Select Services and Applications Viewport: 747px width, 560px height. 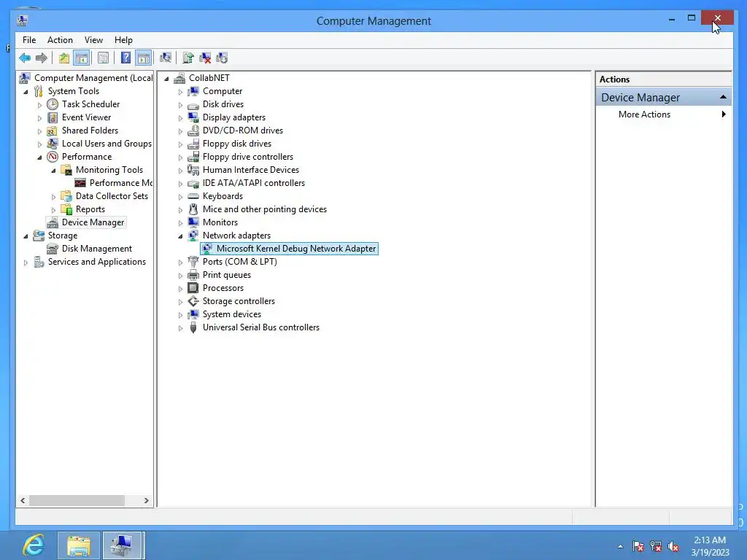pyautogui.click(x=97, y=262)
